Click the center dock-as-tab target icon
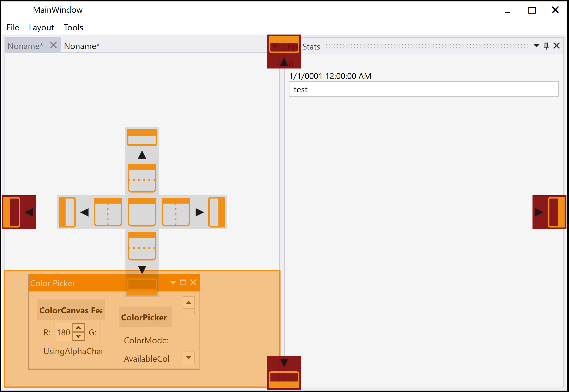This screenshot has width=569, height=392. coord(142,212)
